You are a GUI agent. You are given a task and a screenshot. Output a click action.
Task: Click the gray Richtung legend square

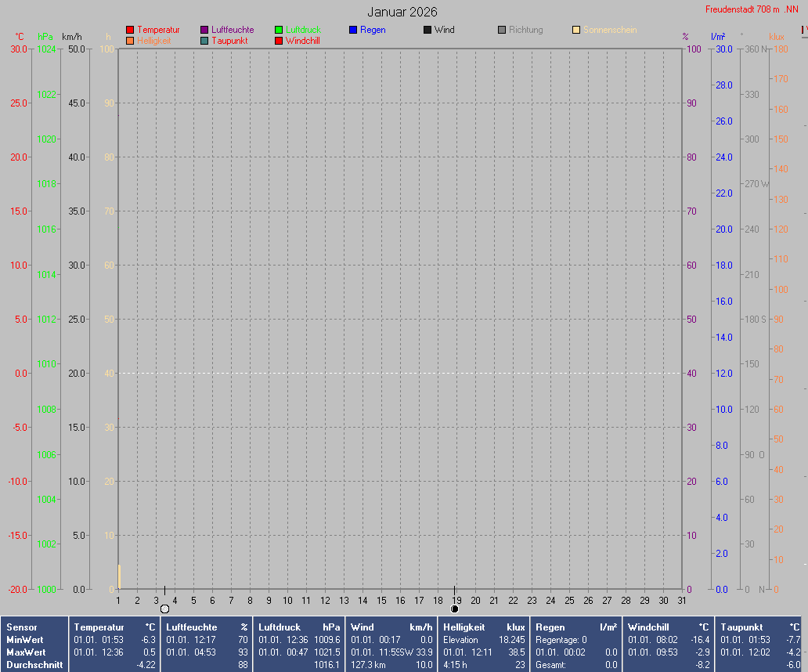pos(502,30)
